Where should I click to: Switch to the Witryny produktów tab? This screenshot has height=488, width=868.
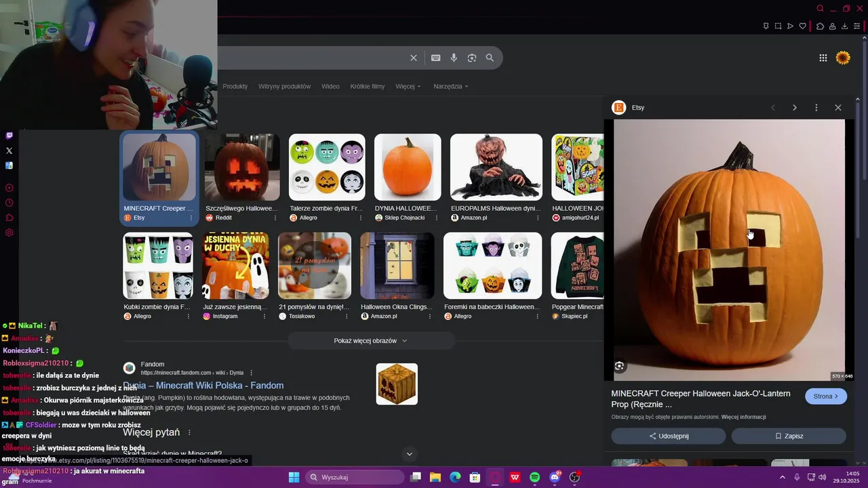point(284,86)
